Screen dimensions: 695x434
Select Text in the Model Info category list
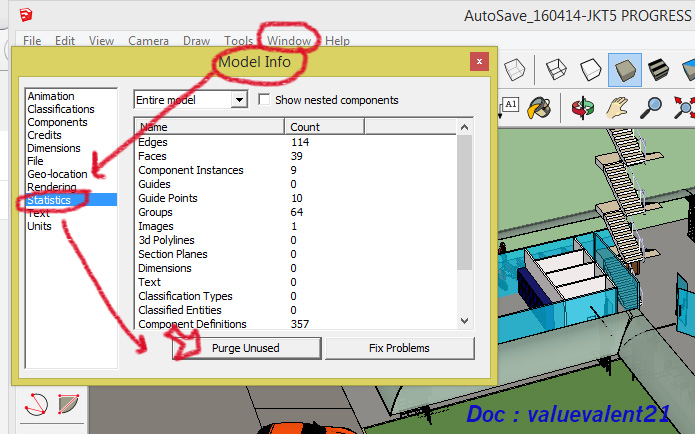click(x=39, y=213)
